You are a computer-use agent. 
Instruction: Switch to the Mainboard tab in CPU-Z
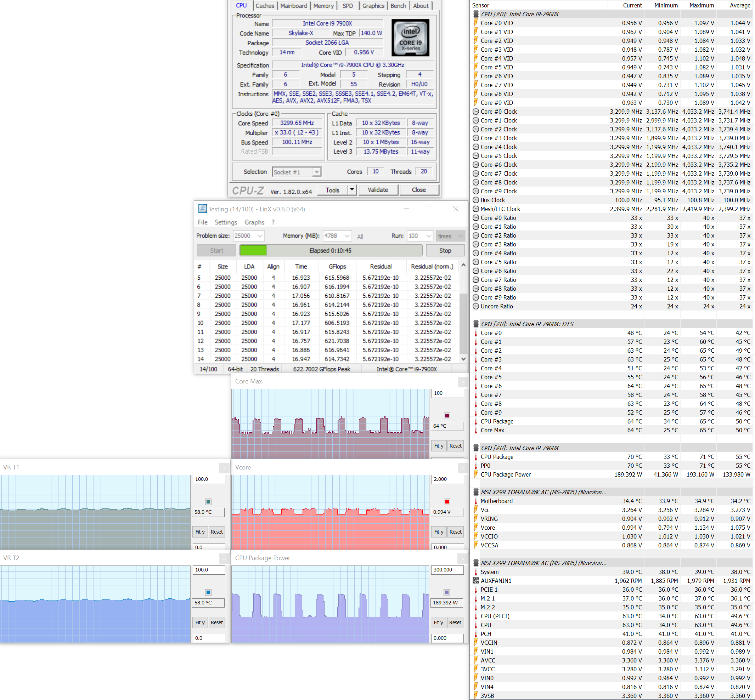293,6
